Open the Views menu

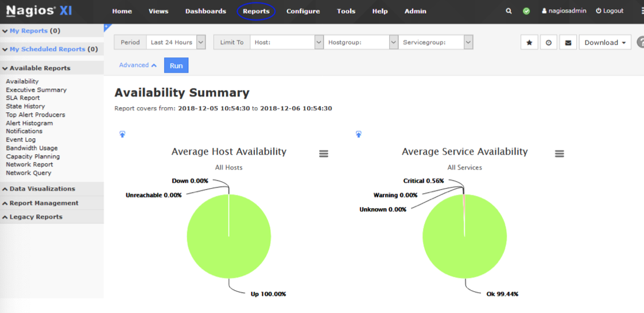coord(158,11)
